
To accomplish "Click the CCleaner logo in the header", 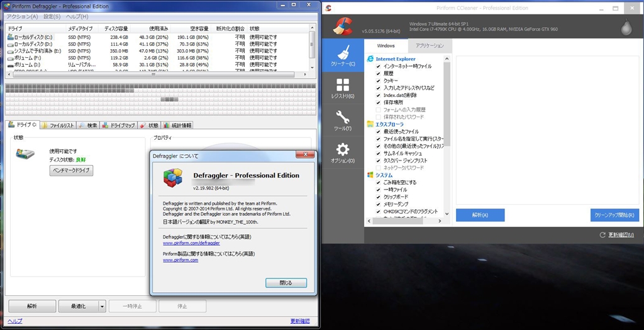I will [343, 26].
